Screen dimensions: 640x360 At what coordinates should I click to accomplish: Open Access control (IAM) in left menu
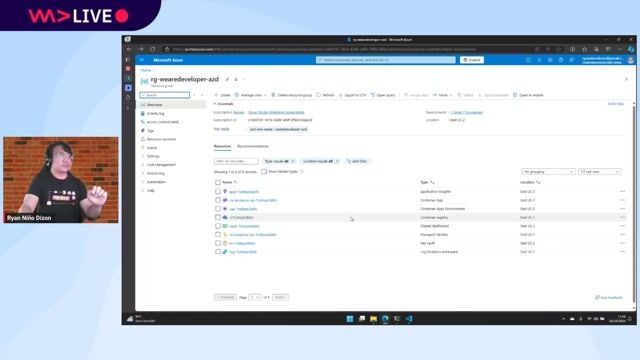162,122
